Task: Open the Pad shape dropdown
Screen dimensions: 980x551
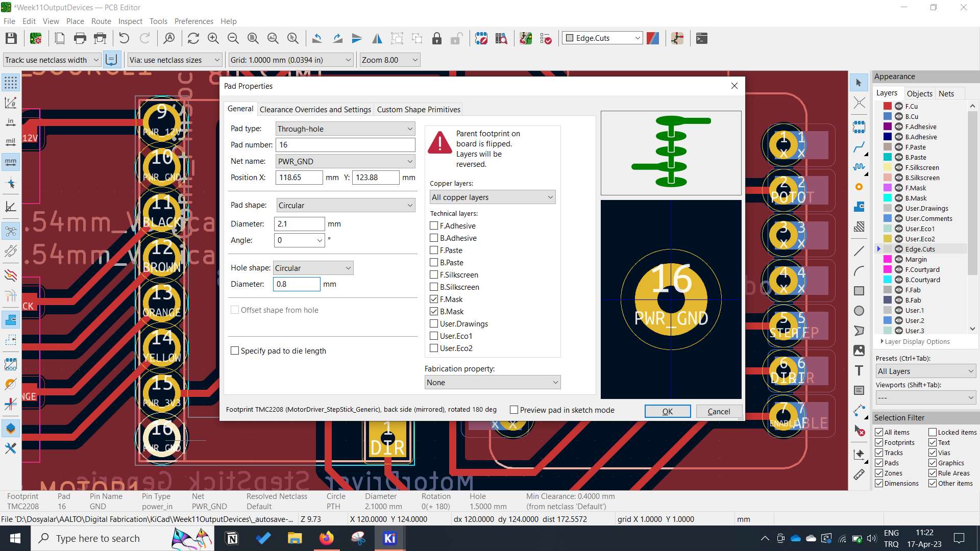Action: pos(346,205)
